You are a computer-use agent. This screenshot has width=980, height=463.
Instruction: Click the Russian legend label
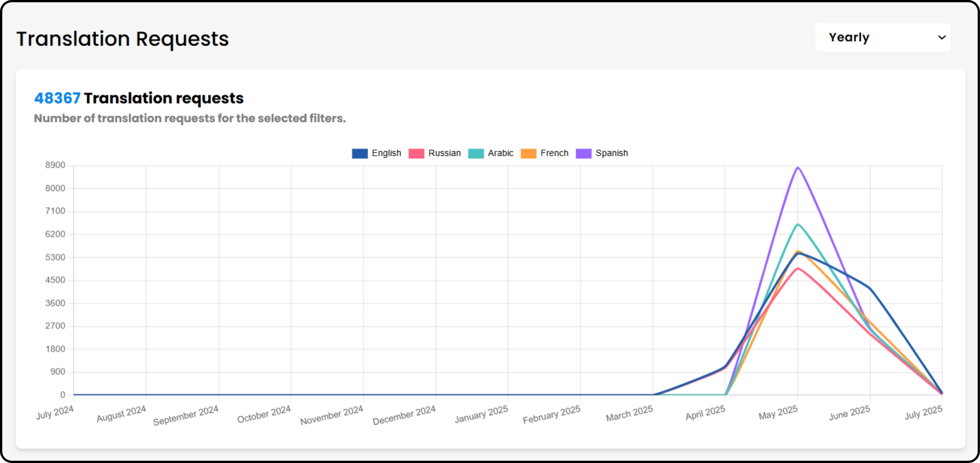tap(444, 153)
